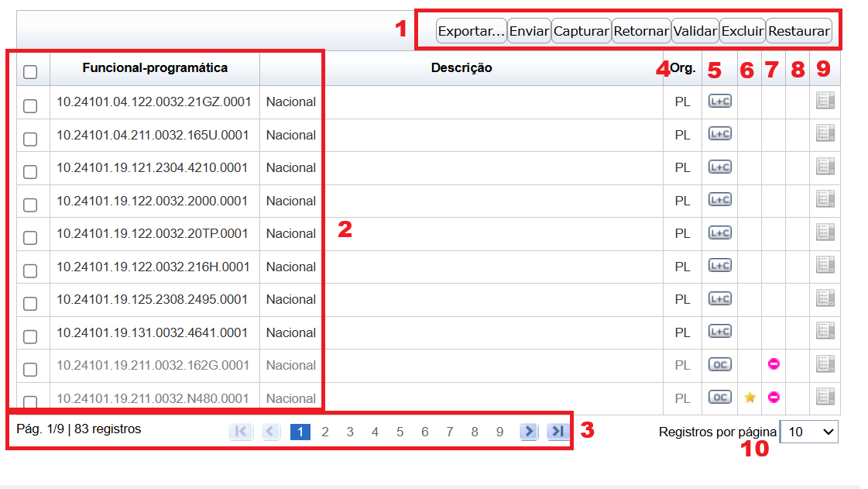Go to next page using arrow icon
This screenshot has width=868, height=489.
529,432
